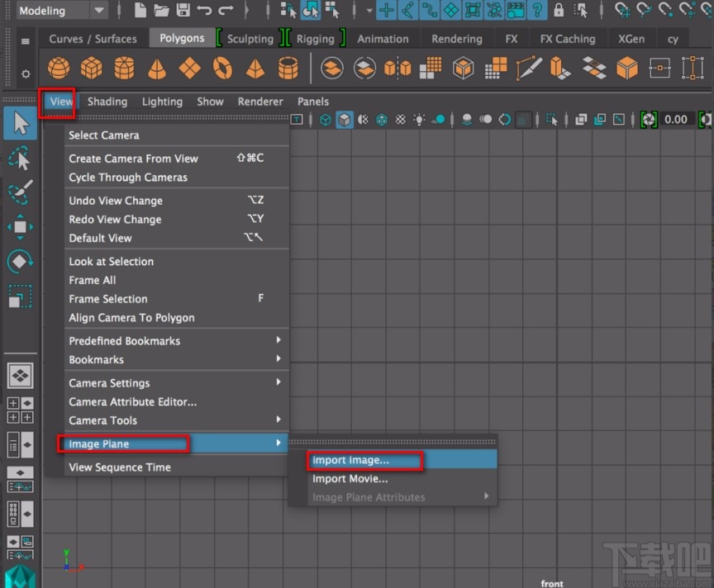Click the exposure value field showing 0.00
Viewport: 714px width, 588px height.
(x=676, y=120)
